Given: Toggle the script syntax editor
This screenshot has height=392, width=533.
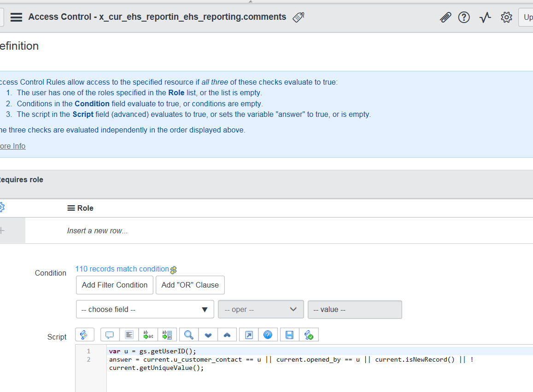Looking at the screenshot, I should (85, 334).
